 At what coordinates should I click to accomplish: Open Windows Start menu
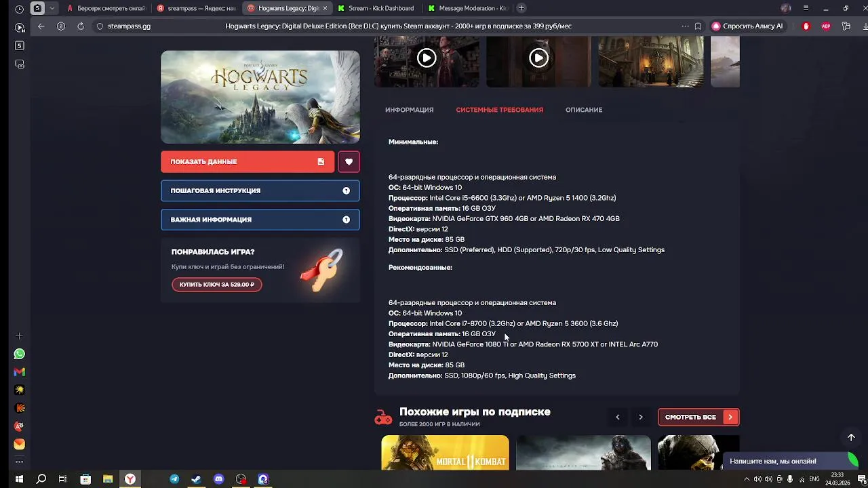(x=19, y=479)
